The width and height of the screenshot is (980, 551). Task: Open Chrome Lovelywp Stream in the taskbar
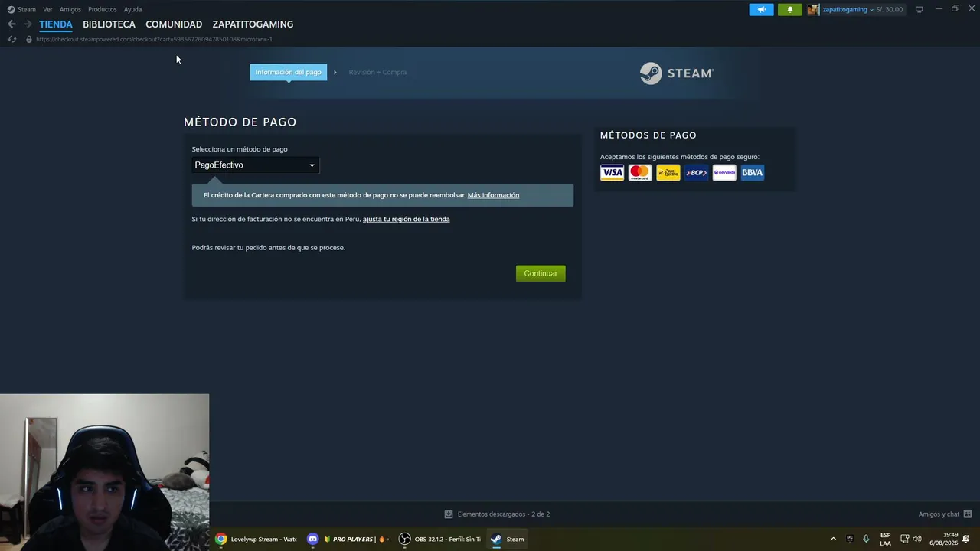pos(256,539)
